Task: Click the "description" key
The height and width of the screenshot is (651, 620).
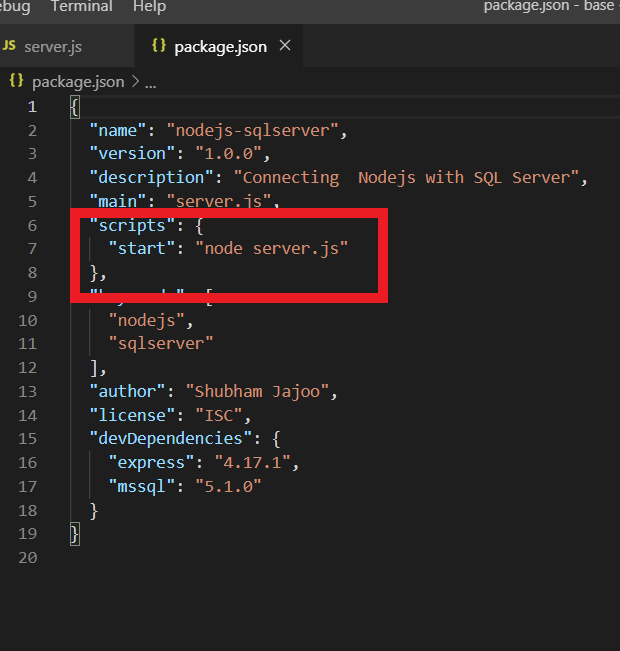Action: tap(151, 178)
